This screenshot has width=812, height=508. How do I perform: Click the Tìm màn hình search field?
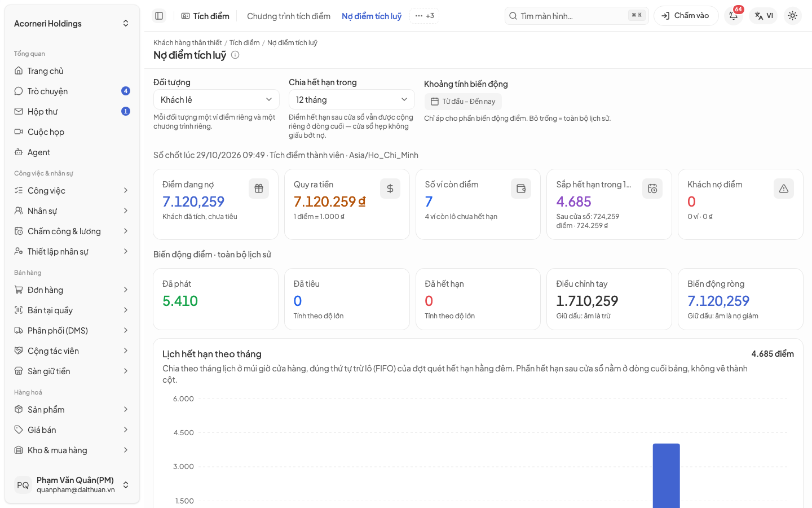click(577, 16)
